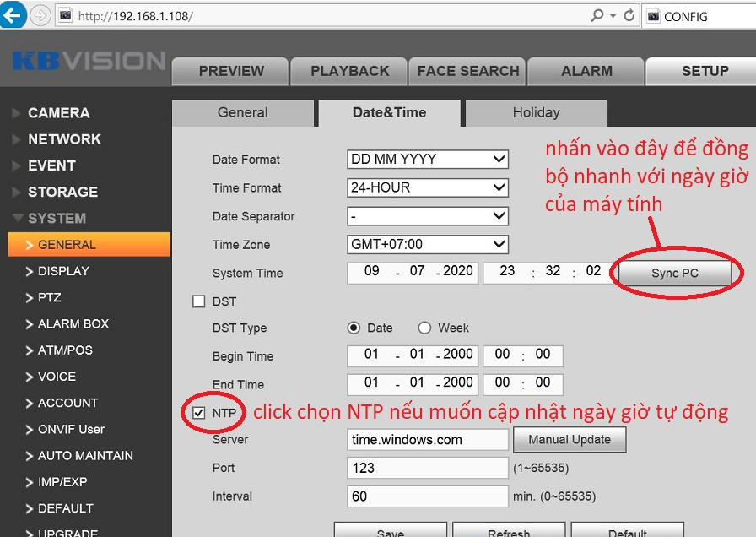Viewport: 756px width, 537px height.
Task: Open the Date Format dropdown
Action: point(428,160)
